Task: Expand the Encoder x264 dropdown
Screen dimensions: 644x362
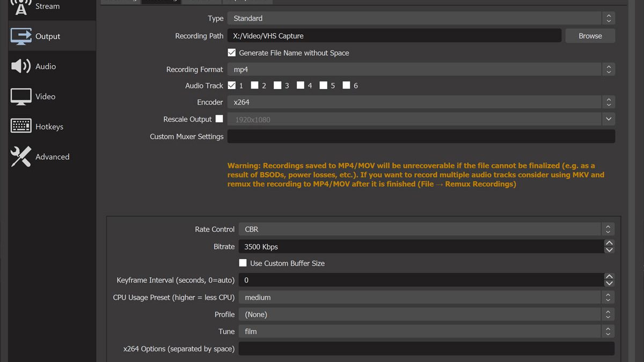Action: pos(421,102)
